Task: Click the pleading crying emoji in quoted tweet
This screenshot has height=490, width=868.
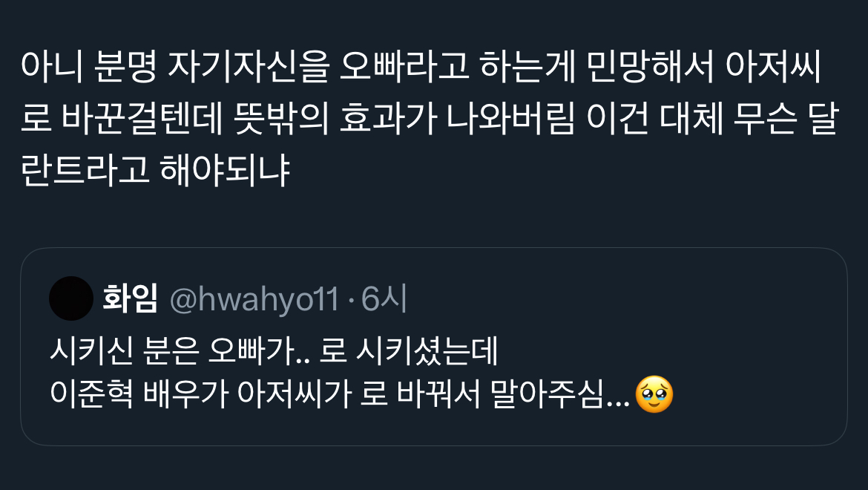Action: 654,394
